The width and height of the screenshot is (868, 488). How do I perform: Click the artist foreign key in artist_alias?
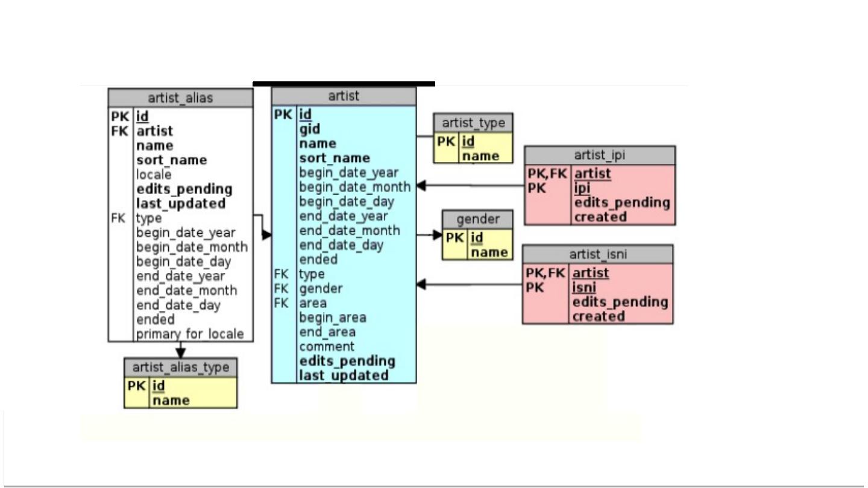tap(154, 131)
